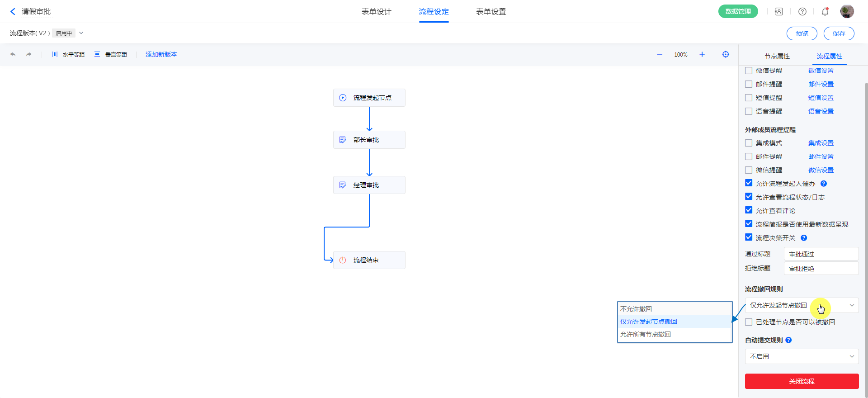Expand the 流程版本 V2 version dropdown
868x398 pixels.
[81, 33]
